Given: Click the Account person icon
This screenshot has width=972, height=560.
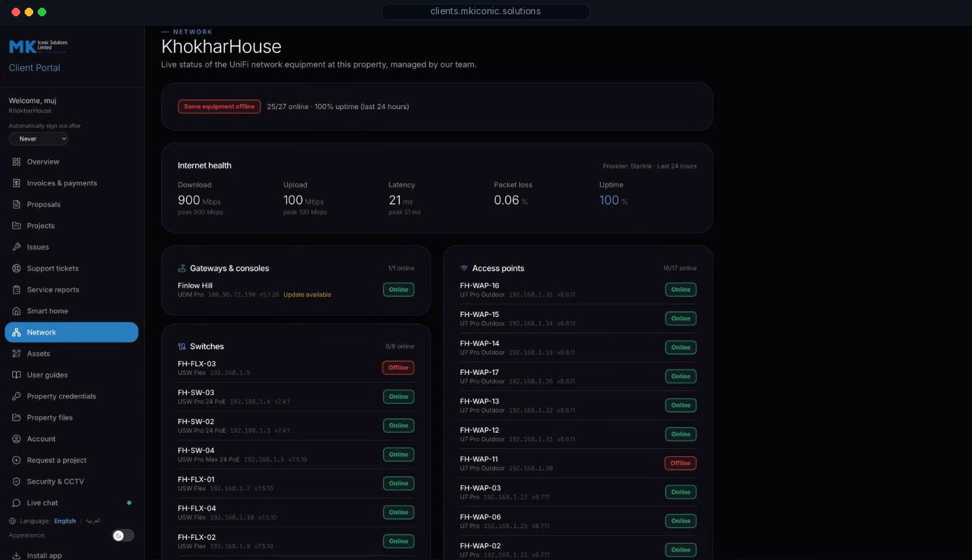Looking at the screenshot, I should [x=16, y=439].
